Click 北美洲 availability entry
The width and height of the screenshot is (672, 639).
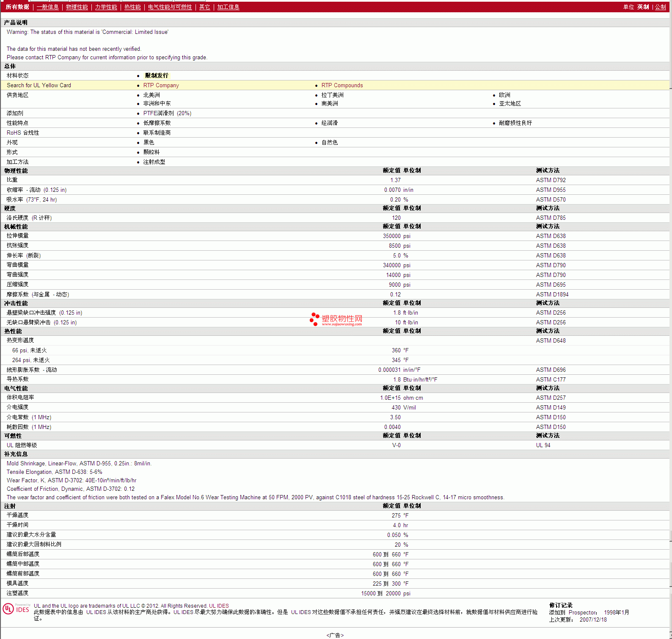[x=151, y=95]
